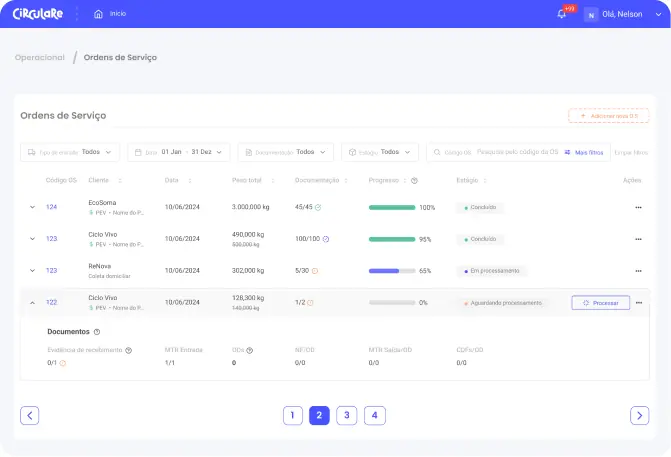Image resolution: width=671 pixels, height=457 pixels.
Task: Expand the Olá, Nelson user menu
Action: [x=658, y=14]
